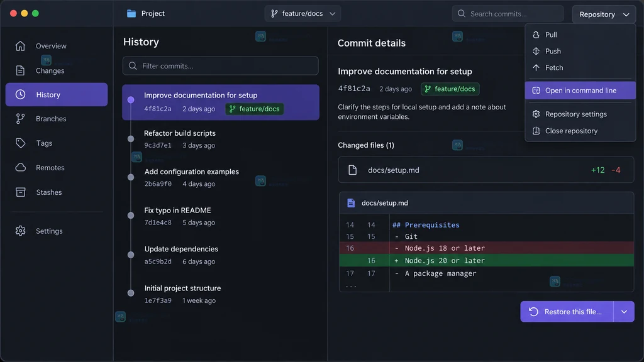Click the removed line Node.js 18 or later

(x=486, y=248)
